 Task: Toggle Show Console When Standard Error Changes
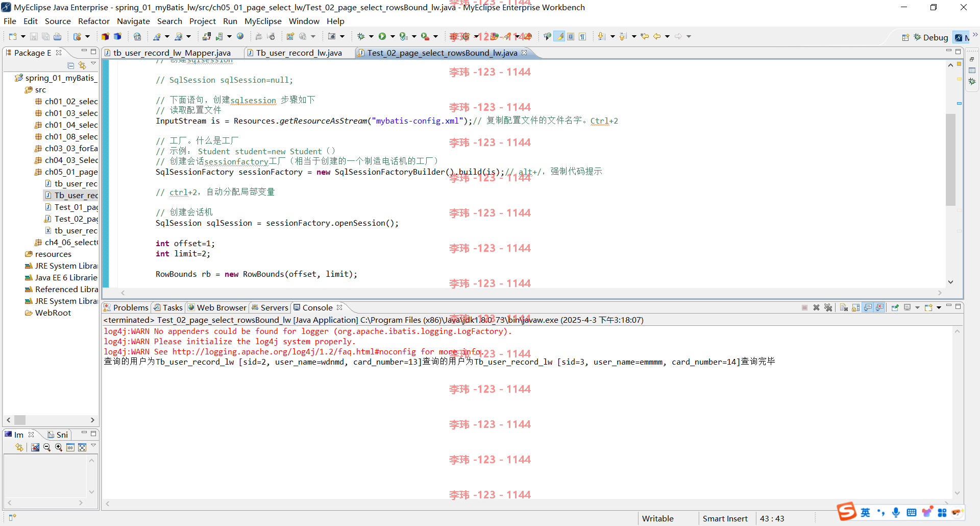point(880,307)
